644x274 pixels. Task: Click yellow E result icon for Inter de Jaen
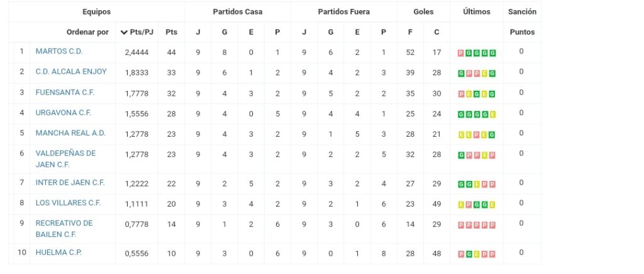[x=477, y=185]
